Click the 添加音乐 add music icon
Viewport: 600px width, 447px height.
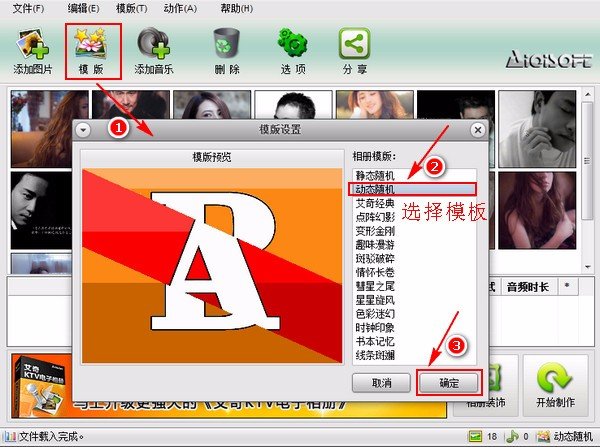(x=154, y=43)
